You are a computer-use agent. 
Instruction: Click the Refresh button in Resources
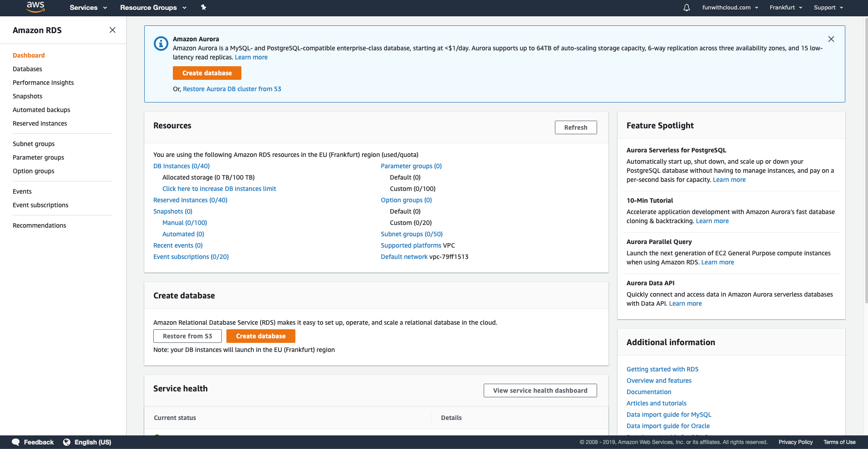coord(576,127)
